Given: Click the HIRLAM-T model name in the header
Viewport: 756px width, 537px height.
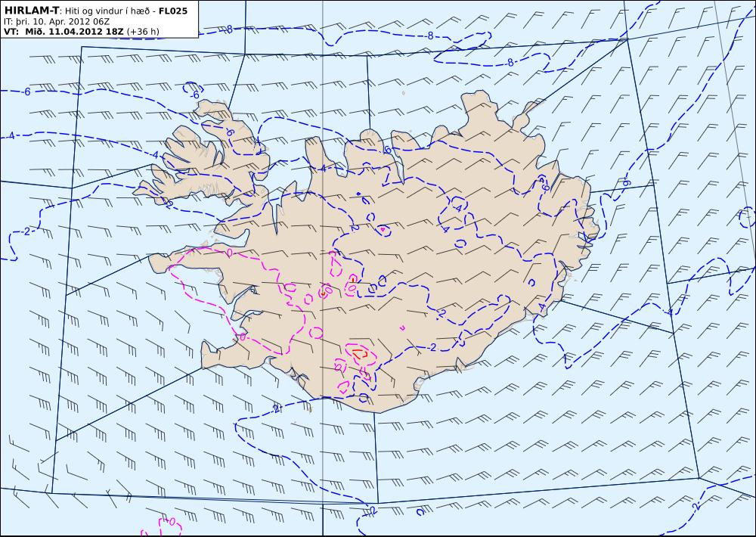Looking at the screenshot, I should tap(32, 10).
